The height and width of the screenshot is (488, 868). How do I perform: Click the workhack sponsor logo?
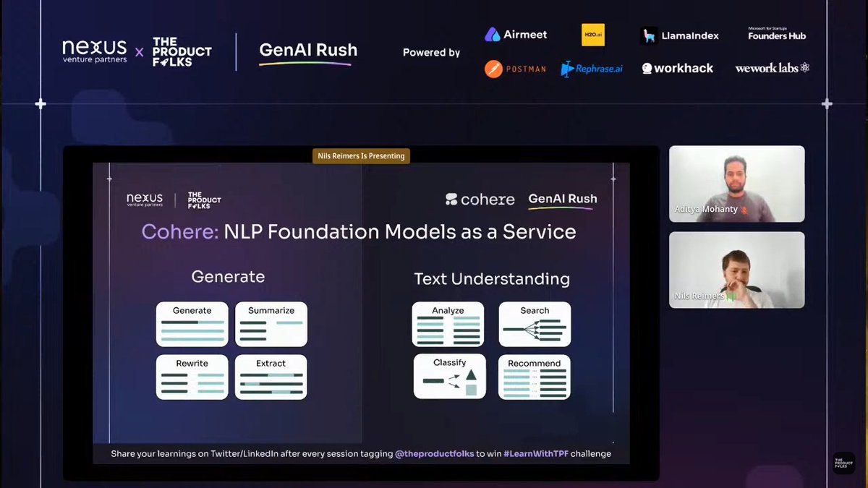677,69
